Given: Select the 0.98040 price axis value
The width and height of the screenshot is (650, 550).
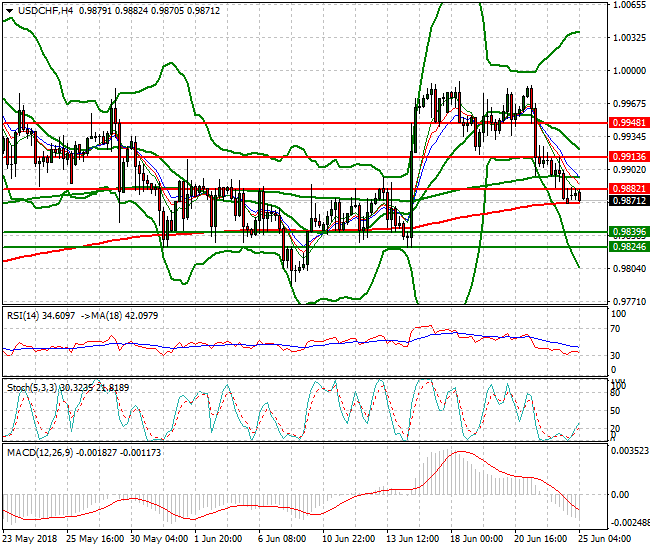Looking at the screenshot, I should click(629, 269).
